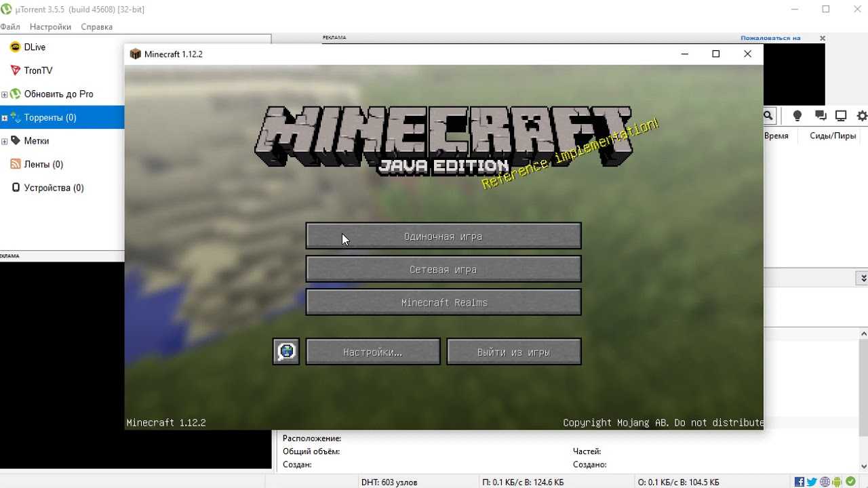Screen dimensions: 868x488
Task: Collapse the details pane with double chevron
Action: [x=863, y=278]
